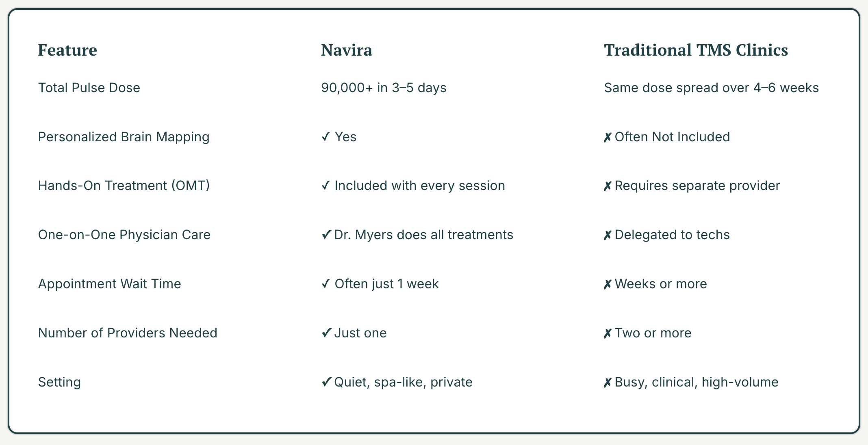Select the "Traditional TMS Clinics" column header
The image size is (868, 445).
pos(696,50)
